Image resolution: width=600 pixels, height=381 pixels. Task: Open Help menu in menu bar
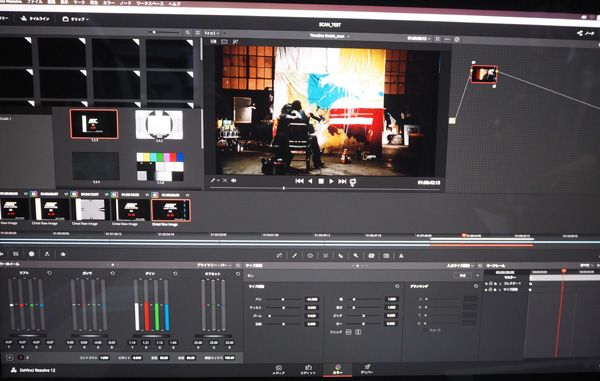[x=174, y=3]
